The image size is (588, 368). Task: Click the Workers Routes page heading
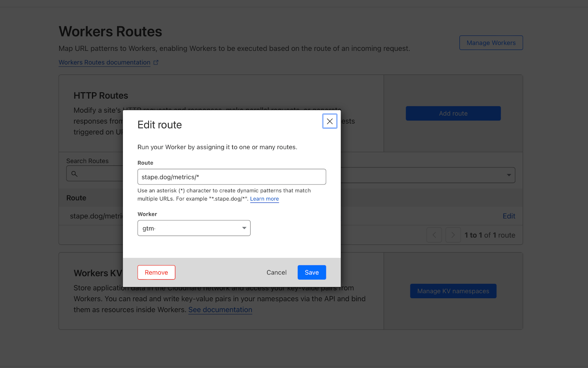(110, 32)
